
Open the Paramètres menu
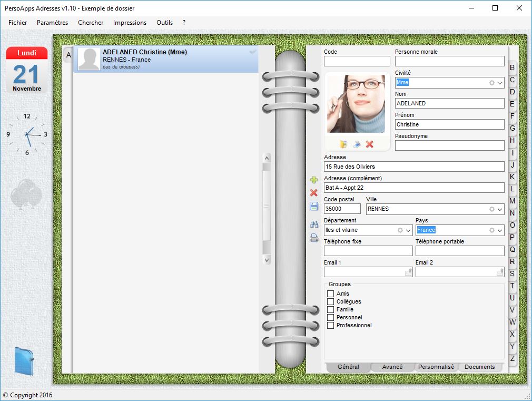coord(52,23)
